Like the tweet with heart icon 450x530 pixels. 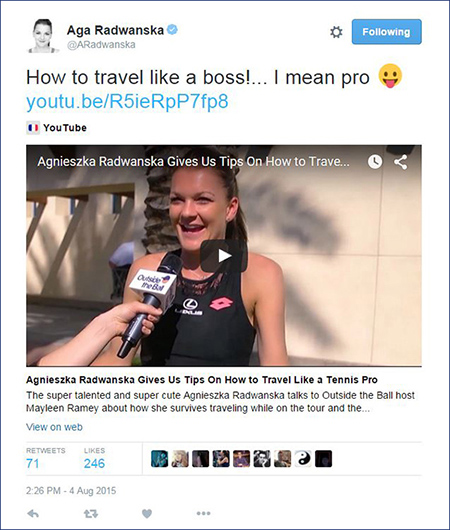pos(147,514)
